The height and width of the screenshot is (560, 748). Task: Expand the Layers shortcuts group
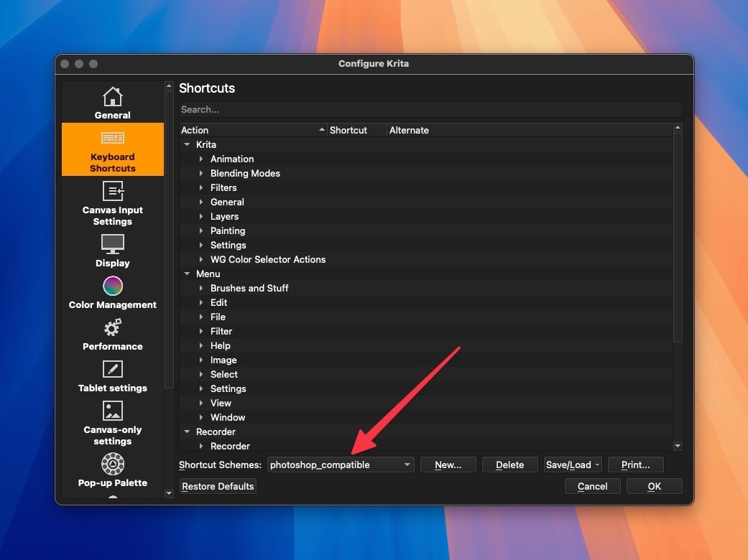(x=201, y=216)
